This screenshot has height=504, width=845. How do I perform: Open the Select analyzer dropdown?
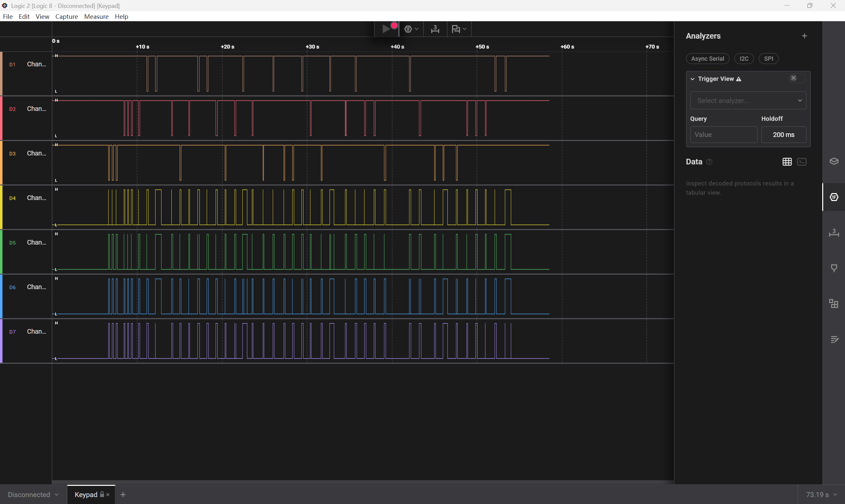(748, 101)
